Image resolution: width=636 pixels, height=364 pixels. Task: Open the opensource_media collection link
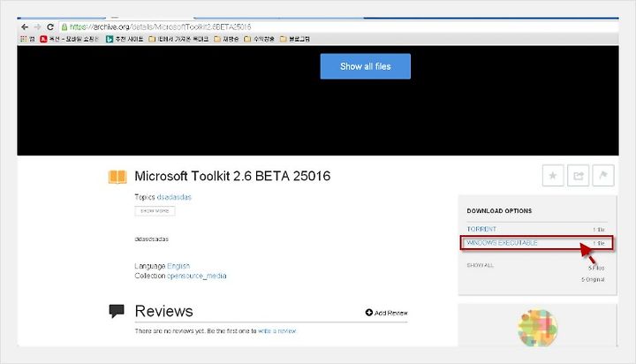(197, 276)
